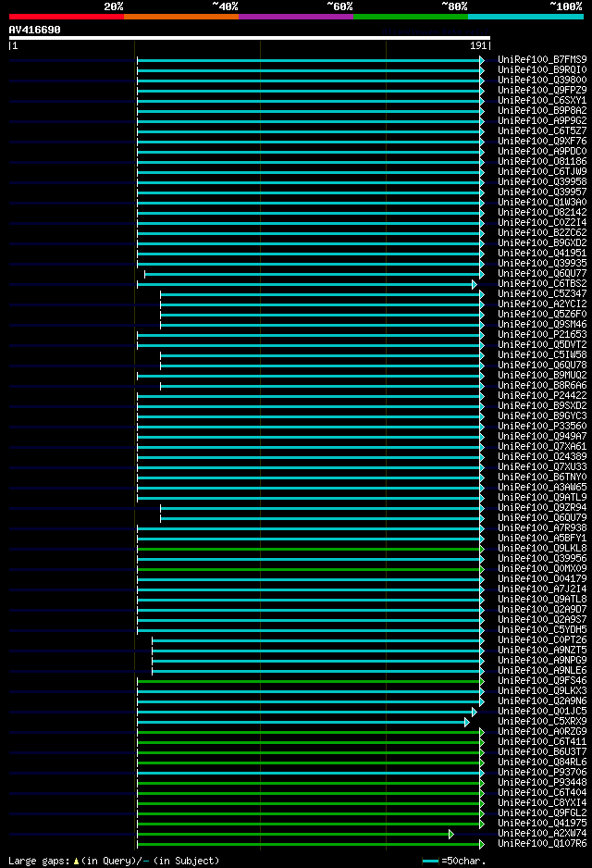Select the UniRef100_P93706 label
The width and height of the screenshot is (592, 868).
(x=542, y=773)
